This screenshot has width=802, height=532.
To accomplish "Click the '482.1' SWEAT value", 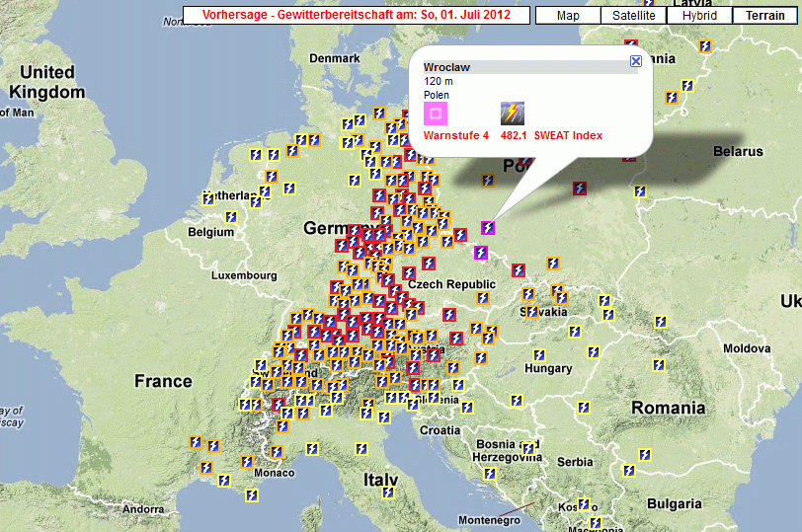I will tap(514, 135).
